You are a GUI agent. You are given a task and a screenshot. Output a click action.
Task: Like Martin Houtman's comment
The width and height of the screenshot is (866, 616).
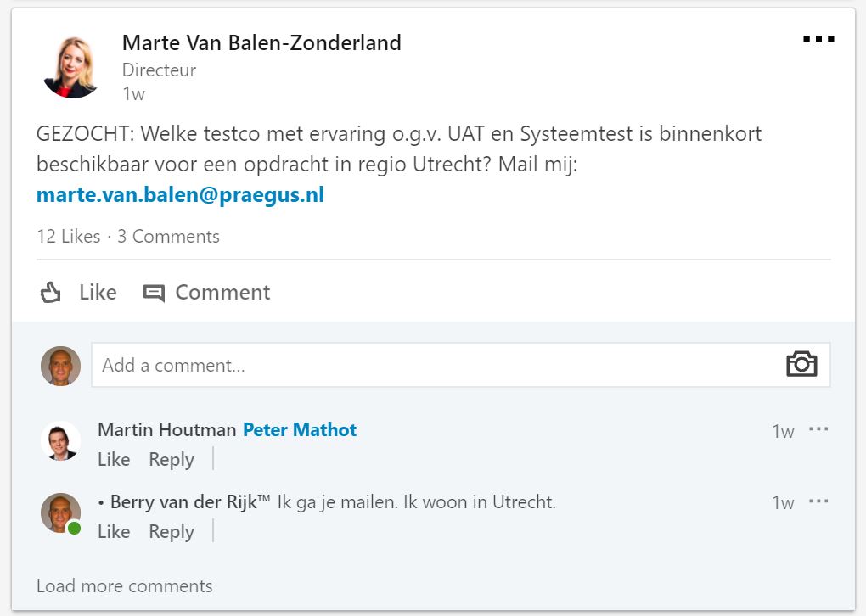[114, 459]
